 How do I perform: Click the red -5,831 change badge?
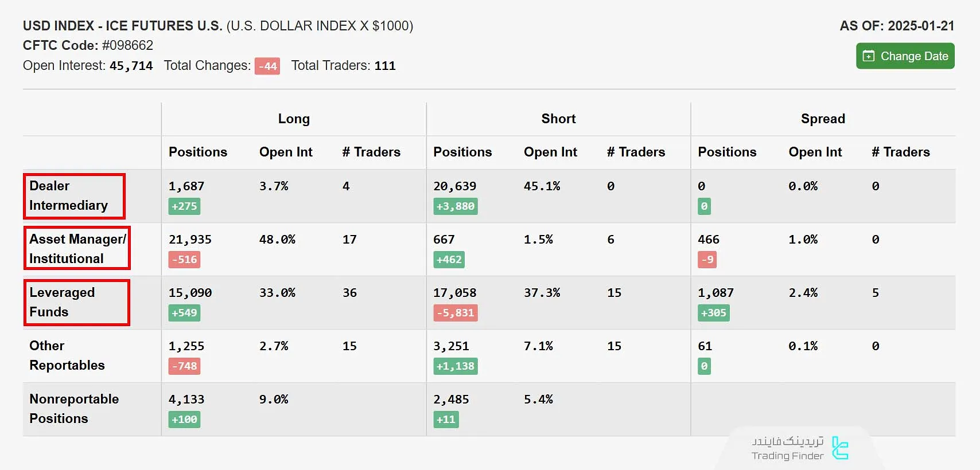(456, 313)
